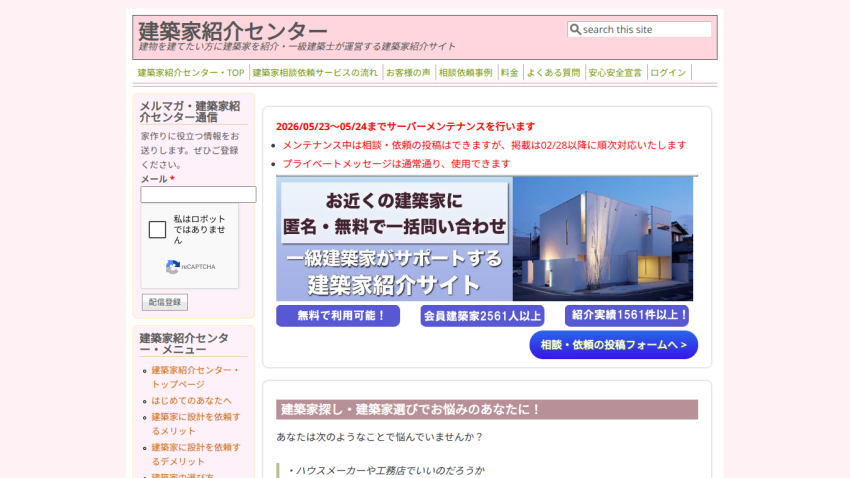Click the house banner image
850x478 pixels.
pos(484,239)
